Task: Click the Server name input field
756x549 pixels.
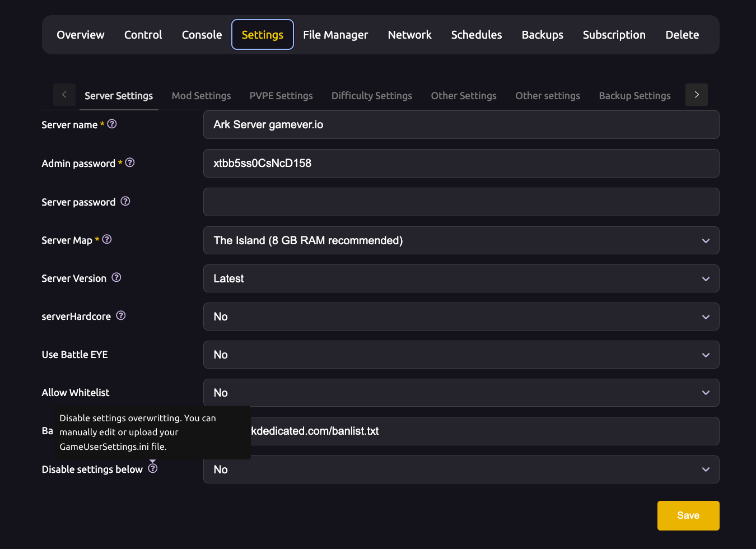Action: click(x=461, y=124)
